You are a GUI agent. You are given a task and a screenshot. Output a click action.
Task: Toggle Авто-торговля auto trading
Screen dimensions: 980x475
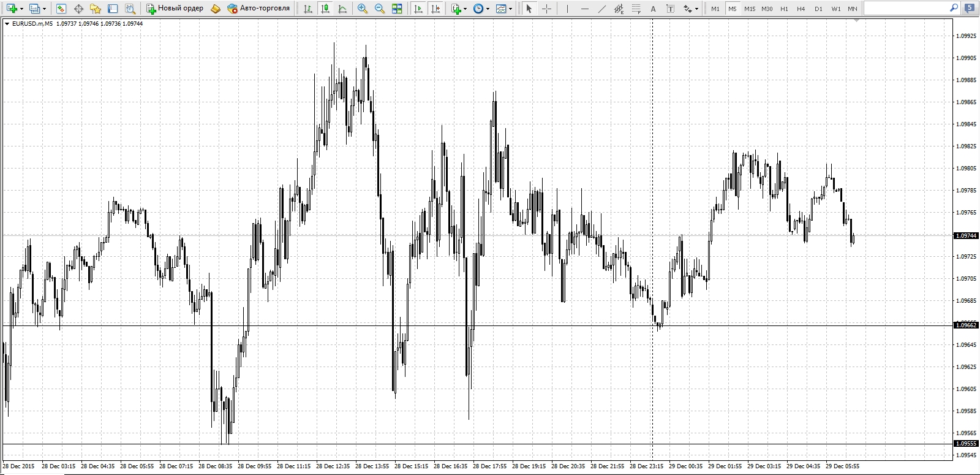click(258, 9)
